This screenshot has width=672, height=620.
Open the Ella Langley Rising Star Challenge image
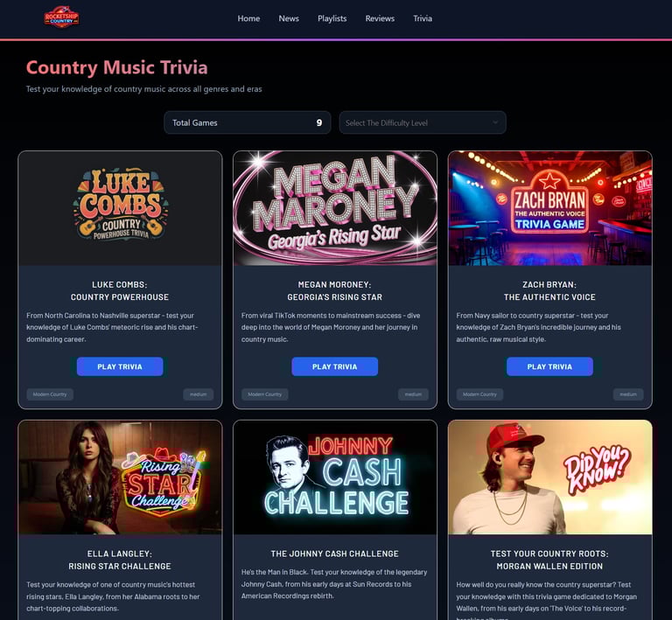pyautogui.click(x=120, y=477)
